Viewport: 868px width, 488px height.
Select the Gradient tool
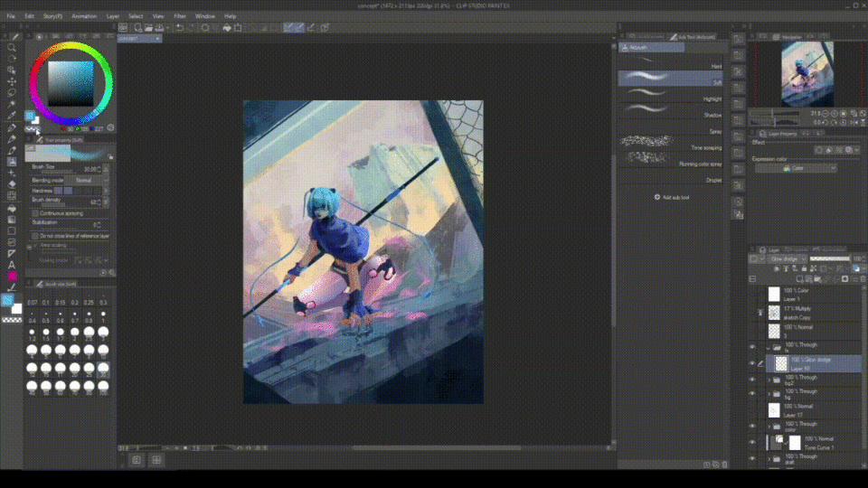[x=12, y=220]
